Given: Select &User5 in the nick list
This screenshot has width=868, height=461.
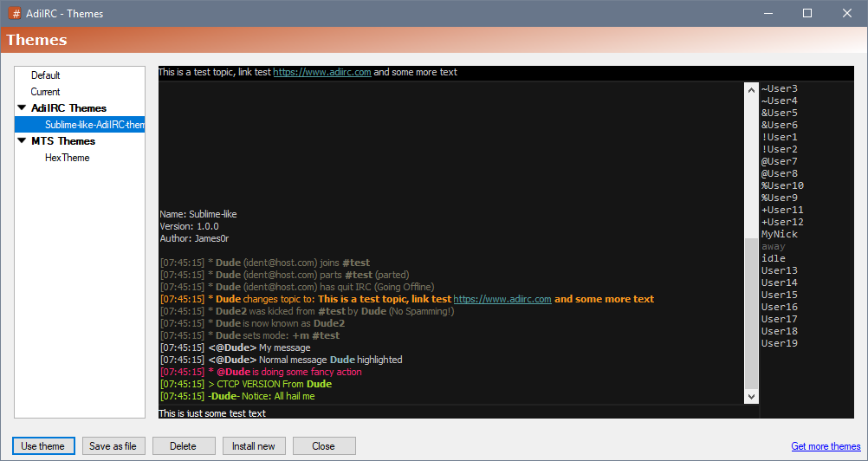Looking at the screenshot, I should (x=780, y=113).
